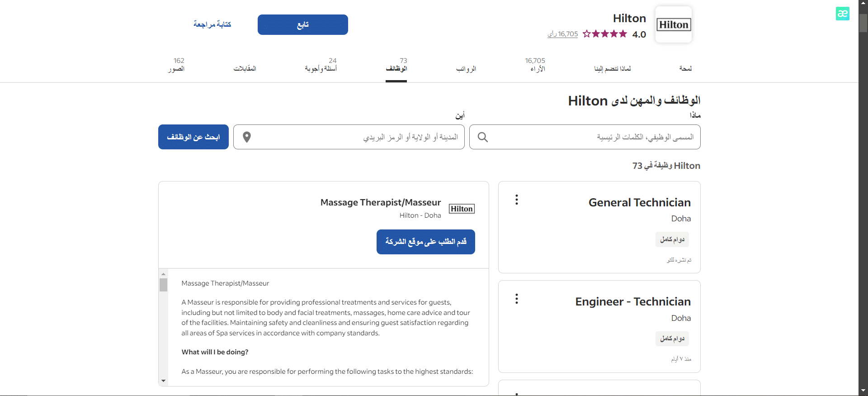
Task: Click the job title keywords input field
Action: point(585,137)
